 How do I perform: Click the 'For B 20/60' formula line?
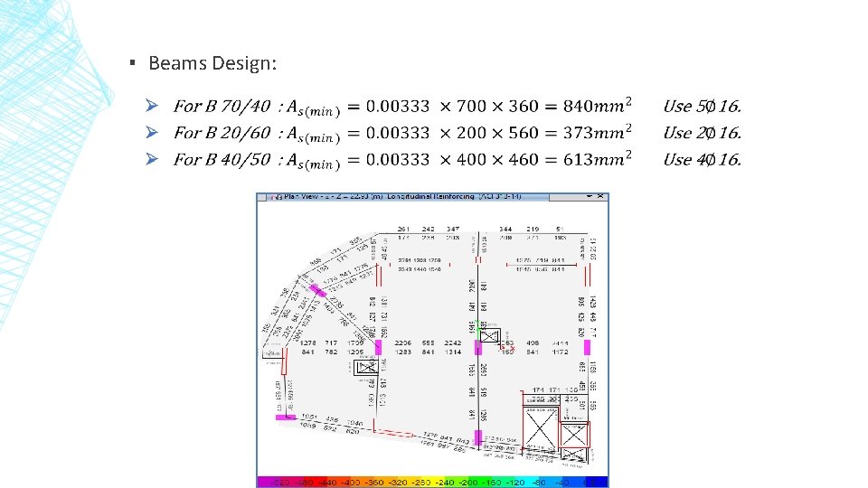402,133
